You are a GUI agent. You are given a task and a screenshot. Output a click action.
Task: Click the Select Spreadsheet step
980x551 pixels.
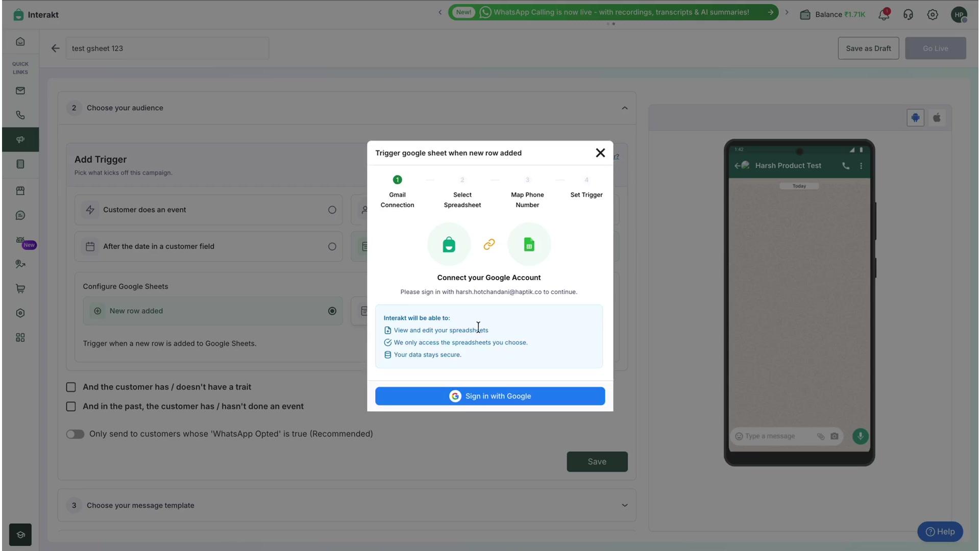[x=462, y=192]
